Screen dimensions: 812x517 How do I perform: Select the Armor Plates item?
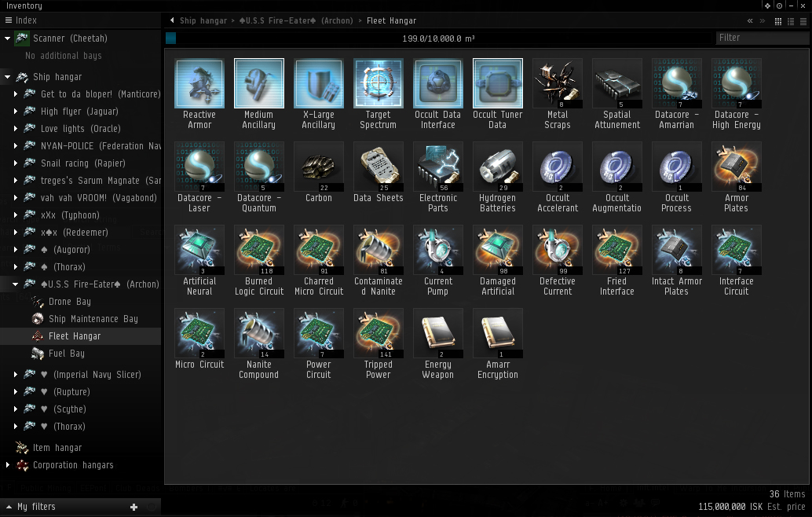tap(737, 167)
